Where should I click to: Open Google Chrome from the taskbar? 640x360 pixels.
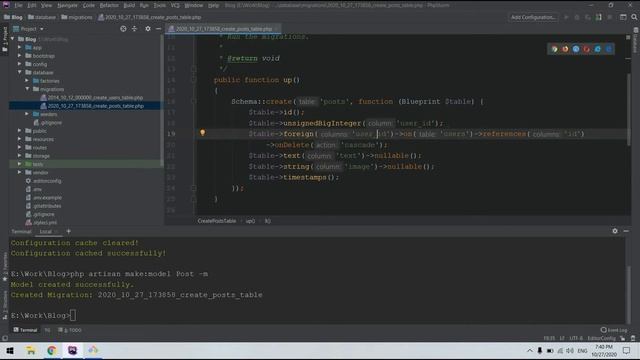pos(51,351)
